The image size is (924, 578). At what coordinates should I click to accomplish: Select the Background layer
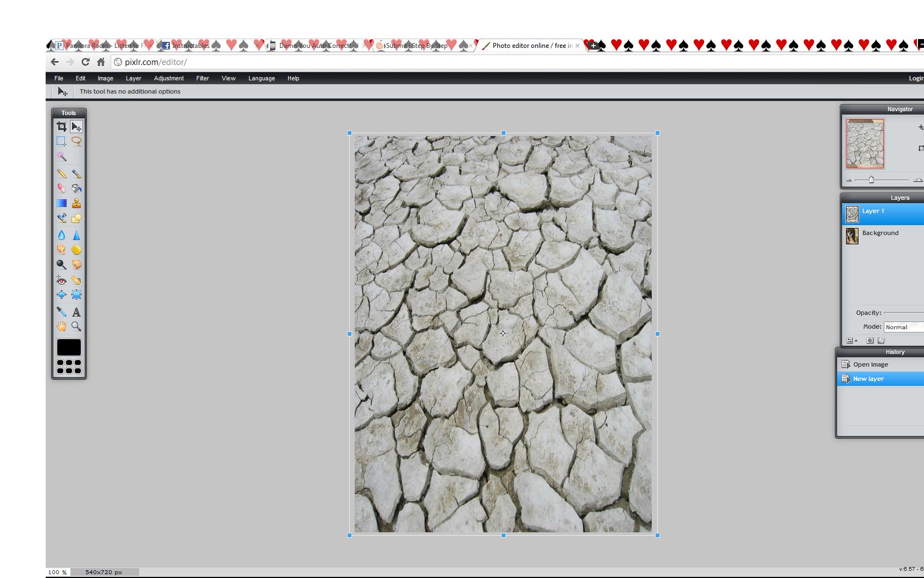pyautogui.click(x=883, y=236)
